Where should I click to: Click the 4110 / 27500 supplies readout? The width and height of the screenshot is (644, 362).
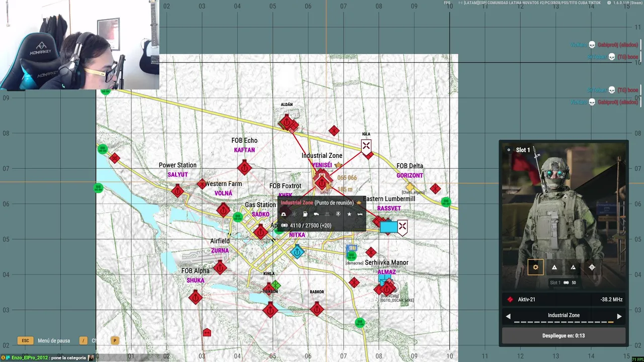coord(306,226)
